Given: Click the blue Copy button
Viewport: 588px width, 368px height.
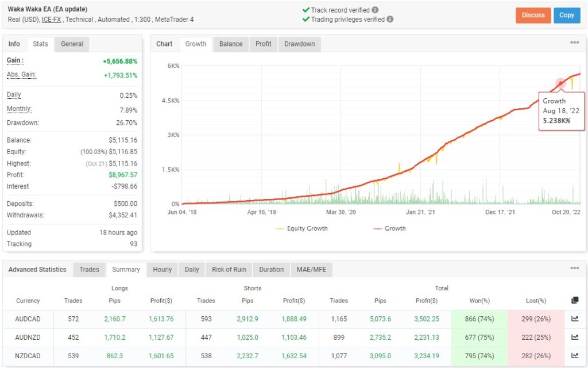Looking at the screenshot, I should pos(567,16).
